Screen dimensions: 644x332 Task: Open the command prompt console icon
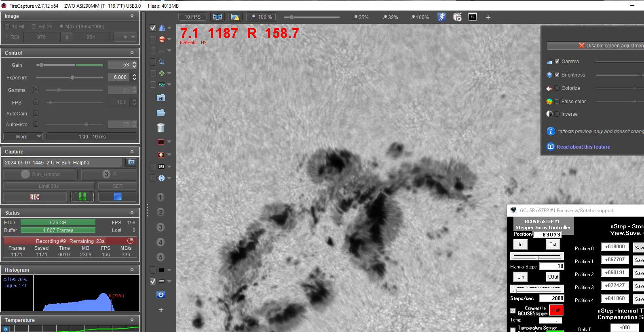coord(472,17)
